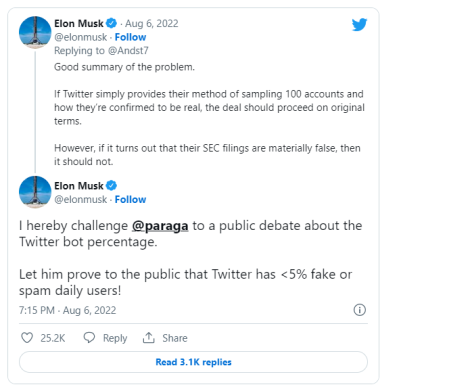Click the share upload arrow icon
Viewport: 470px width, 391px height.
(x=149, y=338)
